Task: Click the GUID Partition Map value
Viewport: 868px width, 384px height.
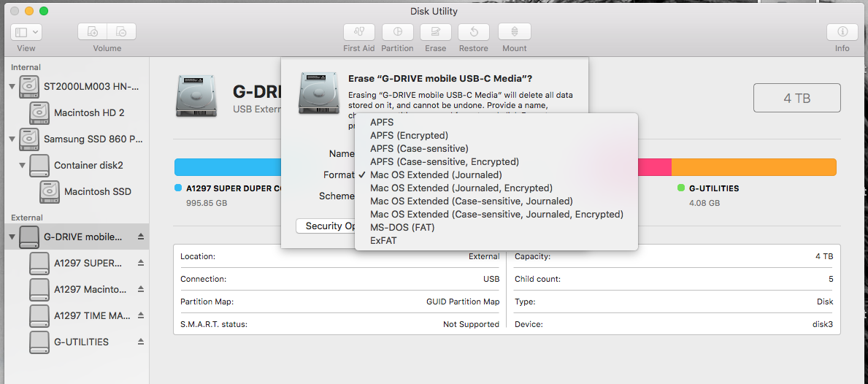Action: pos(463,302)
